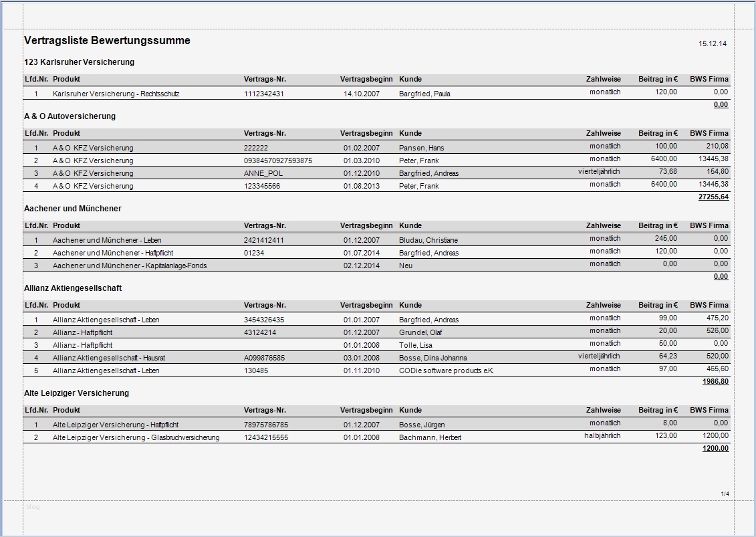Select customer Grundel, Olaf
This screenshot has height=537, width=756.
point(421,332)
